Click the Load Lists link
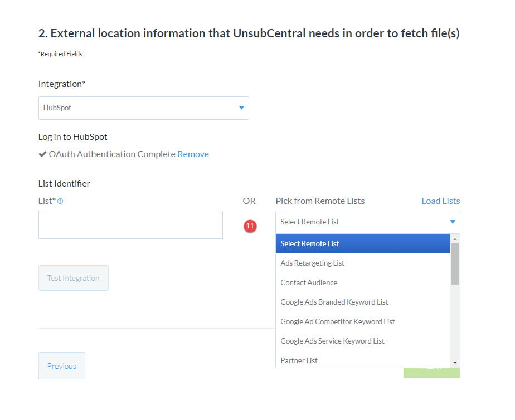 (x=441, y=201)
